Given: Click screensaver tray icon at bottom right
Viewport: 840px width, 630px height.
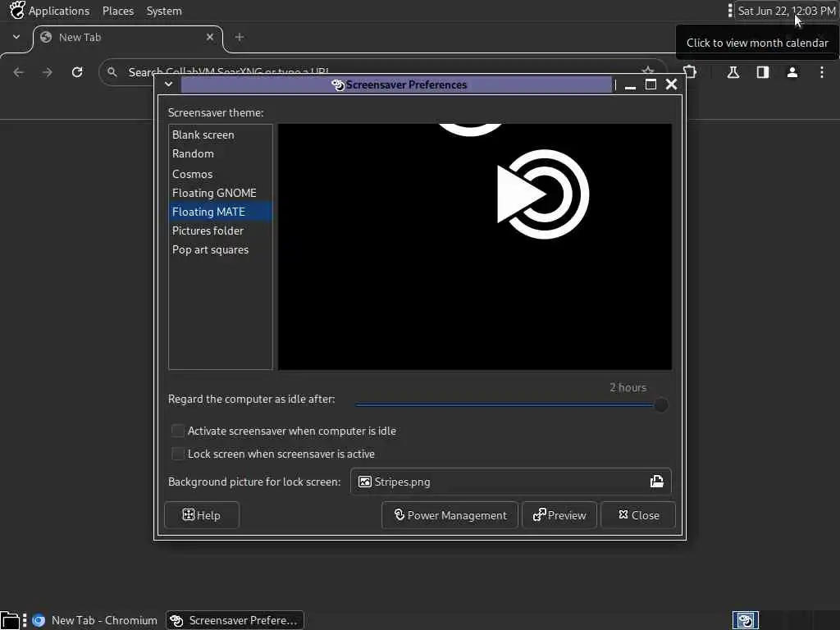Looking at the screenshot, I should (x=745, y=620).
